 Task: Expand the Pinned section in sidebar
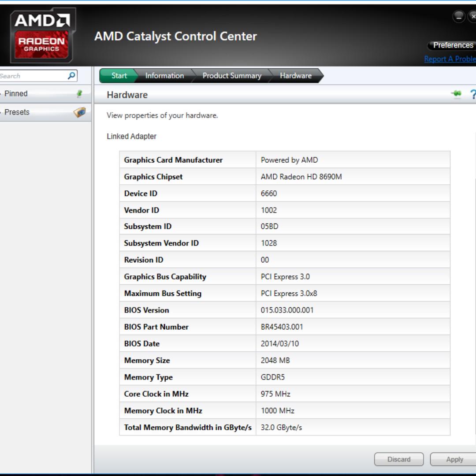16,93
